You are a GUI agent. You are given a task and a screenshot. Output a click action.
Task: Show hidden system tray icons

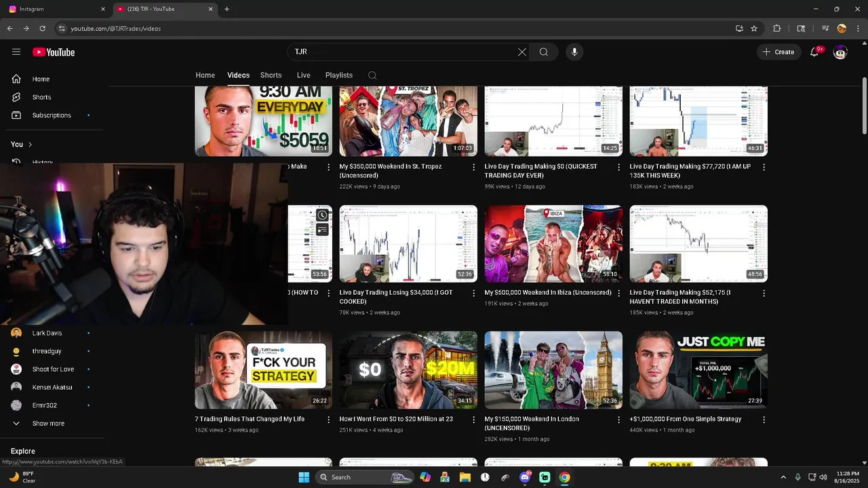coord(783,477)
